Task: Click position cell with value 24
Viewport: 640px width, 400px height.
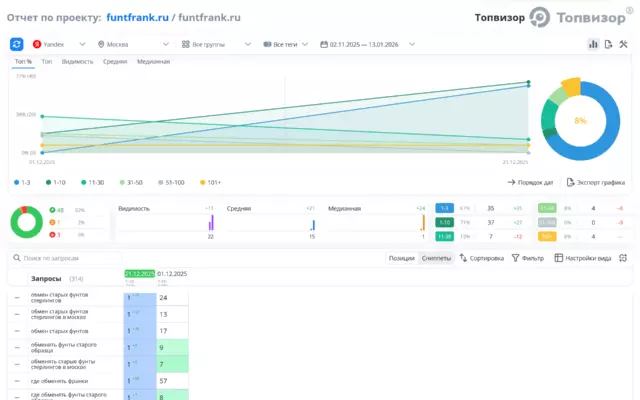Action: (x=172, y=298)
